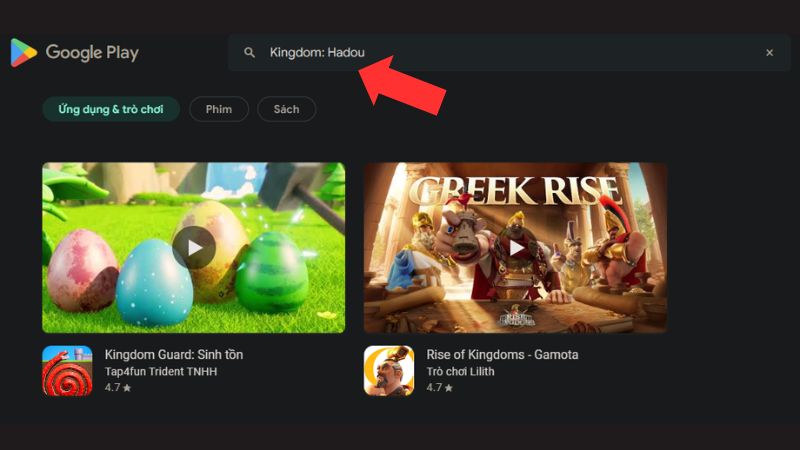Viewport: 800px width, 450px height.
Task: Click the Kingdom: Hadou search field
Action: coord(509,53)
